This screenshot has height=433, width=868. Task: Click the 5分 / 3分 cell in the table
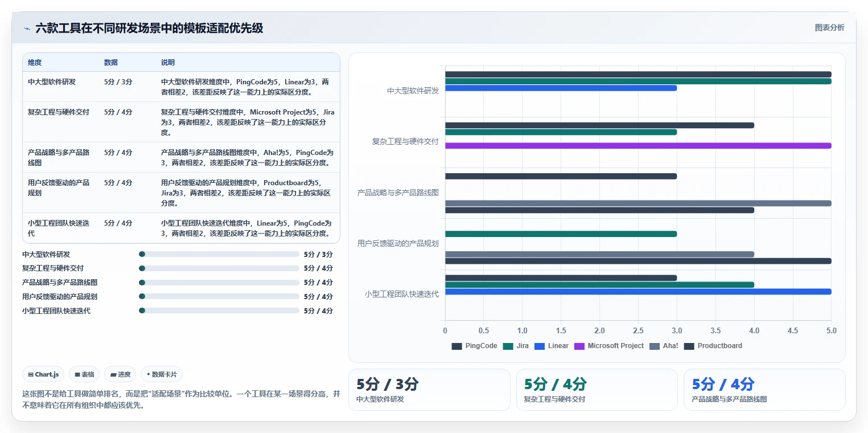118,82
